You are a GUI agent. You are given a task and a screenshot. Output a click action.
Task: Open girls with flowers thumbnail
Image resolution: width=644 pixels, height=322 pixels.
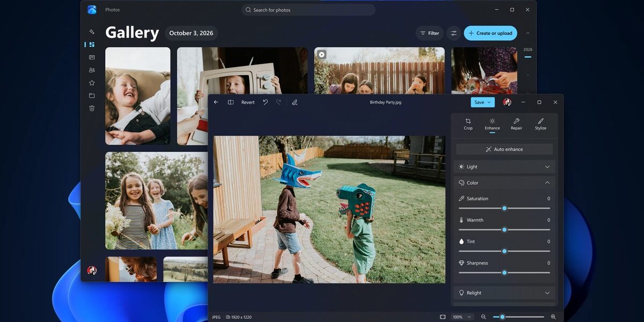156,201
